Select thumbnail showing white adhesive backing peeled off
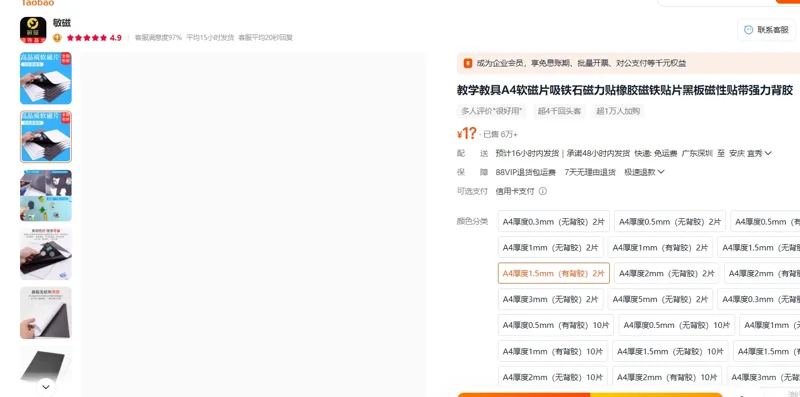The width and height of the screenshot is (800, 397). (46, 313)
